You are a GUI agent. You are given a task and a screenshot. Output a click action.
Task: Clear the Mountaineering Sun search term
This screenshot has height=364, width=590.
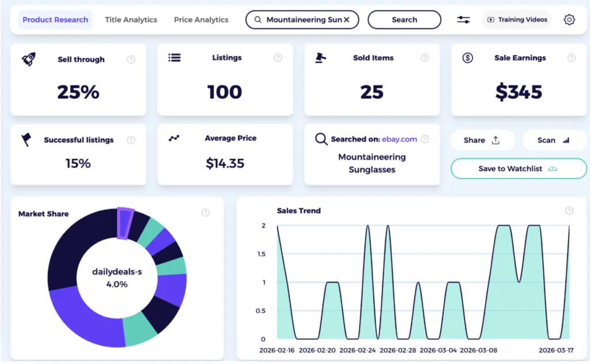click(x=346, y=19)
